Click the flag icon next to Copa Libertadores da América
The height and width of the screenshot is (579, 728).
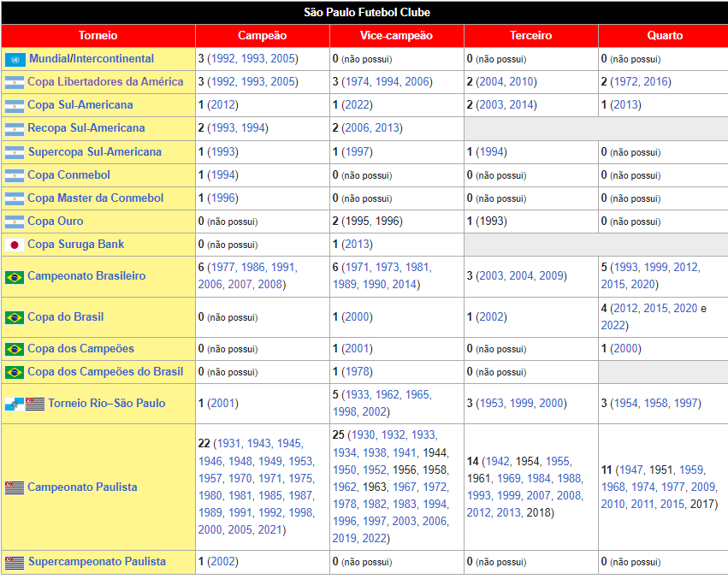[14, 83]
